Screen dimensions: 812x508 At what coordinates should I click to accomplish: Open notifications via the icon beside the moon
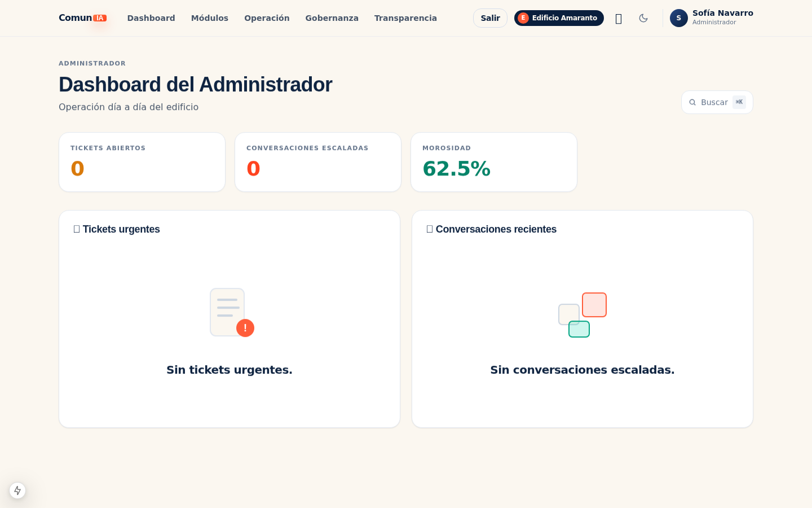(x=619, y=18)
